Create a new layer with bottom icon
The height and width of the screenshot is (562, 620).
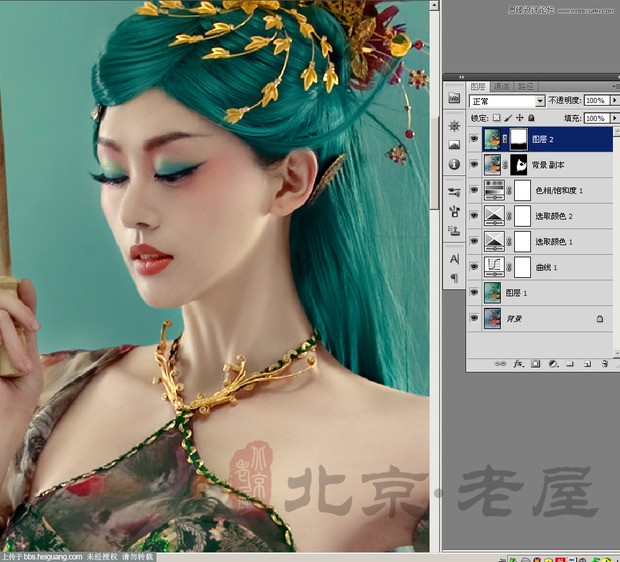[x=586, y=364]
